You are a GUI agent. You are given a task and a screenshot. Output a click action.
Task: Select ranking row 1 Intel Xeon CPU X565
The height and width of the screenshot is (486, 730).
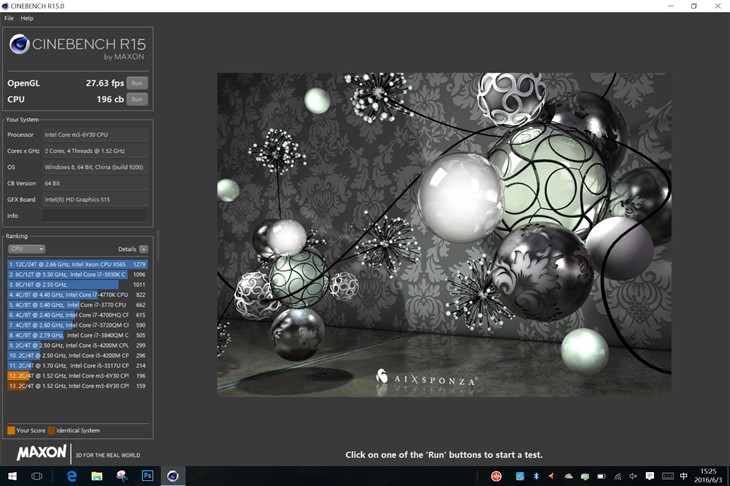click(x=77, y=264)
